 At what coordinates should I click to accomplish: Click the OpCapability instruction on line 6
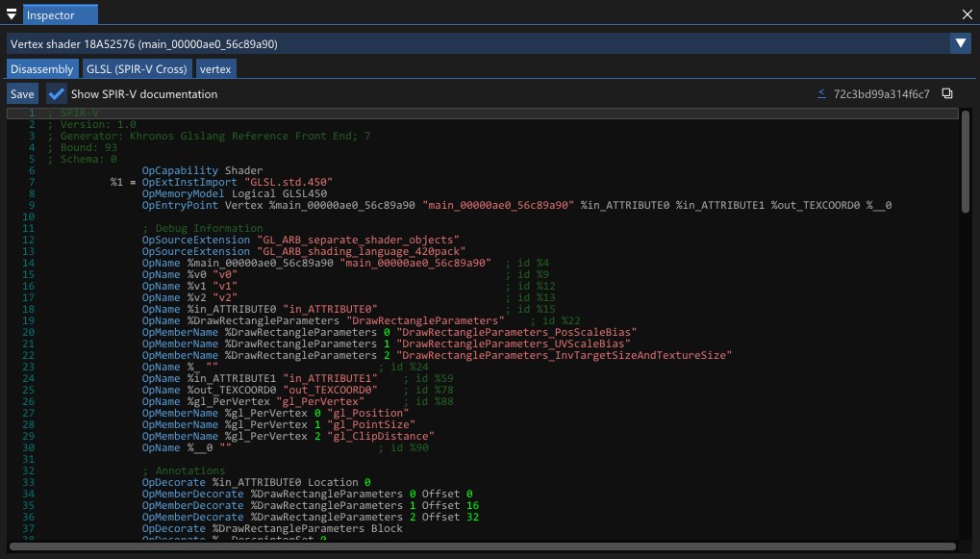pyautogui.click(x=180, y=170)
